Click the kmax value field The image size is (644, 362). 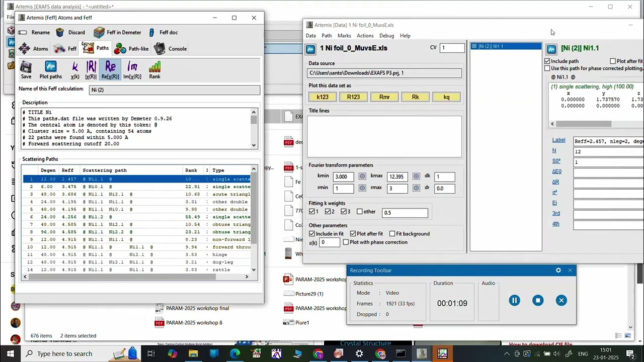pyautogui.click(x=397, y=176)
